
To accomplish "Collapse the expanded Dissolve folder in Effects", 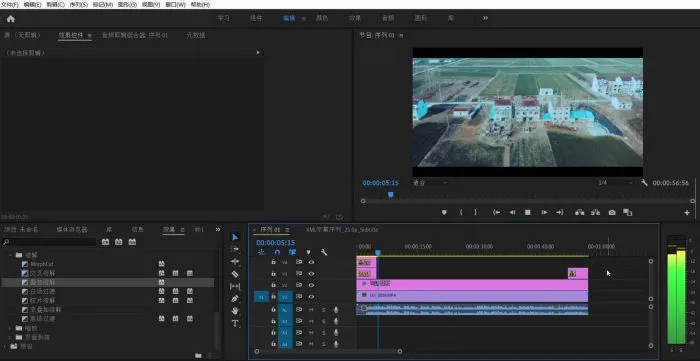I will [x=10, y=255].
